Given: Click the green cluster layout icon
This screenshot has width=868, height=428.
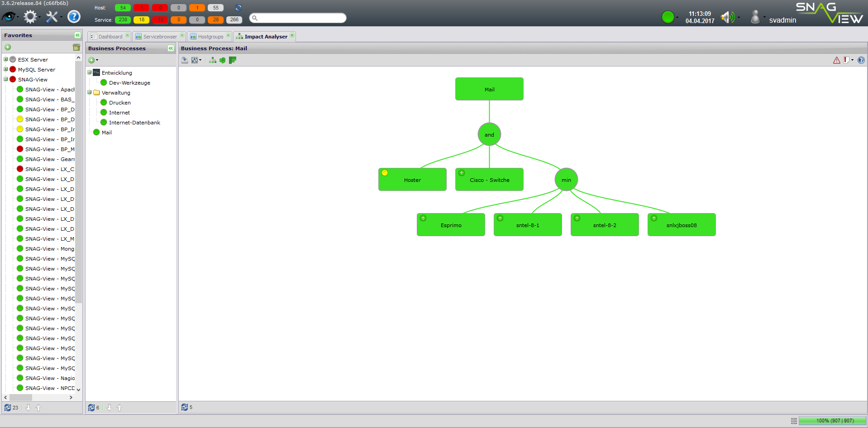Looking at the screenshot, I should (x=223, y=60).
